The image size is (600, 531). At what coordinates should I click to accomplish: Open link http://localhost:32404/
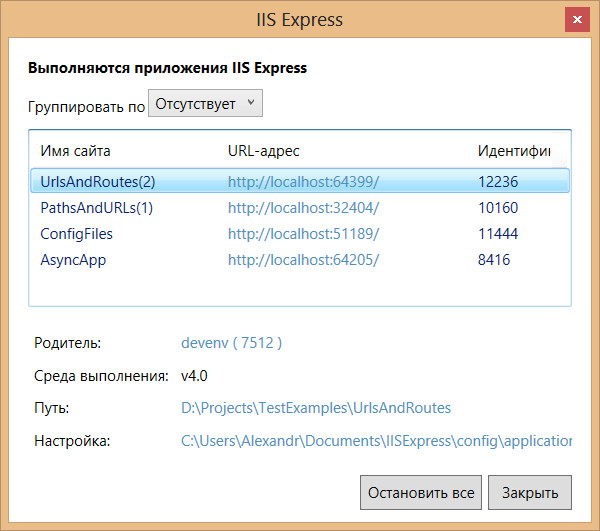pyautogui.click(x=303, y=208)
